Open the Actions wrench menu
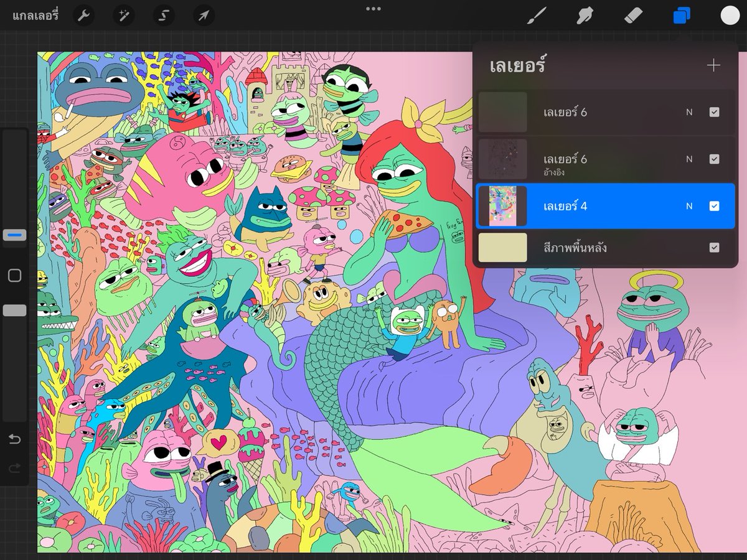This screenshot has height=560, width=747. [83, 15]
